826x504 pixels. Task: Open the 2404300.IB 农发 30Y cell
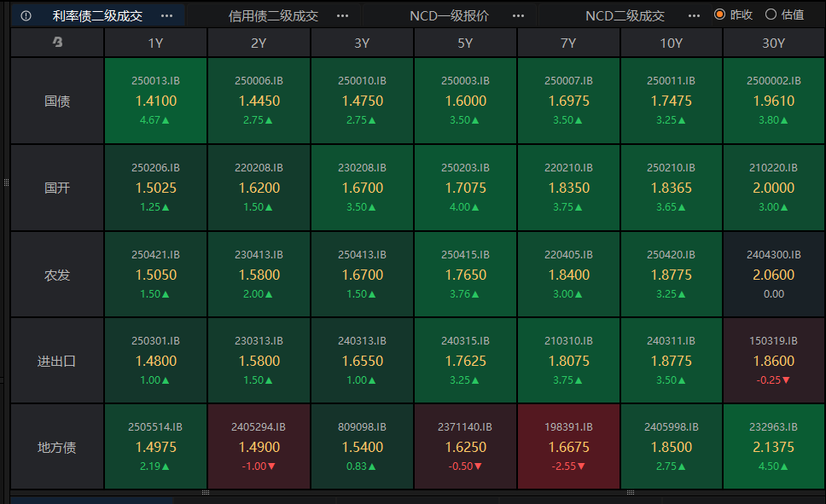pyautogui.click(x=773, y=275)
